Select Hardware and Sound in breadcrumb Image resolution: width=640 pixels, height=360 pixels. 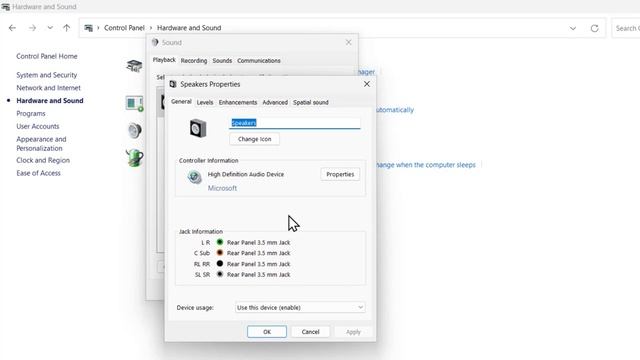[x=189, y=28]
